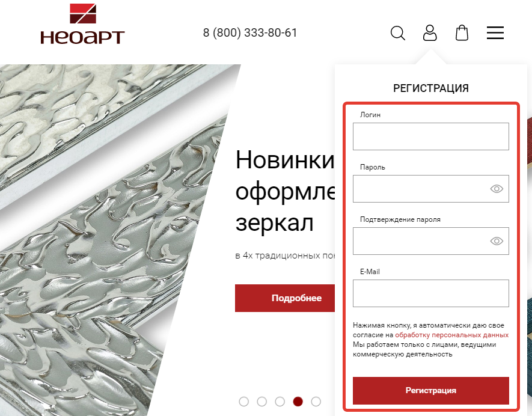Select the active fourth slider dot
532x416 pixels.
(x=298, y=402)
